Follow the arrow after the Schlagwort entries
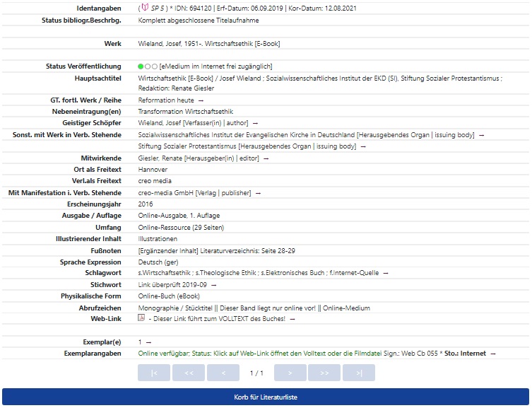 tap(386, 273)
